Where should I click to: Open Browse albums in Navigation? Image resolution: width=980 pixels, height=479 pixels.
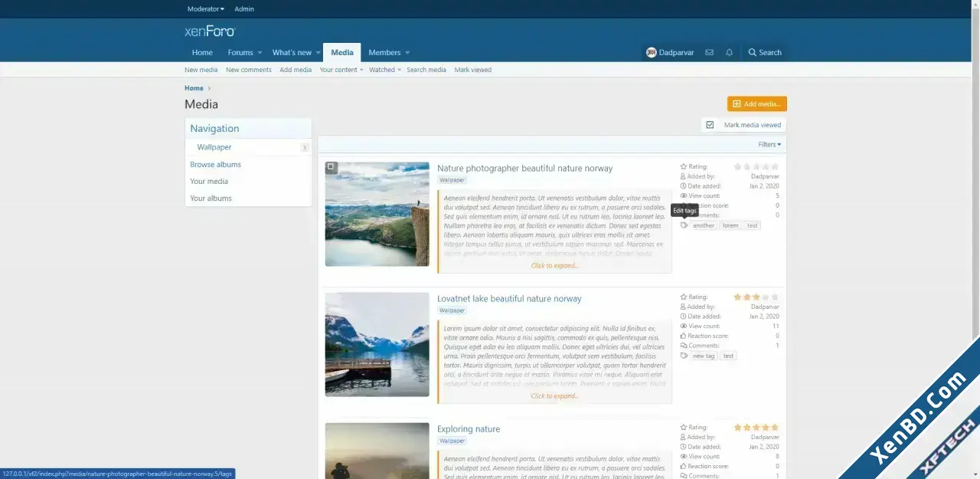pyautogui.click(x=216, y=164)
